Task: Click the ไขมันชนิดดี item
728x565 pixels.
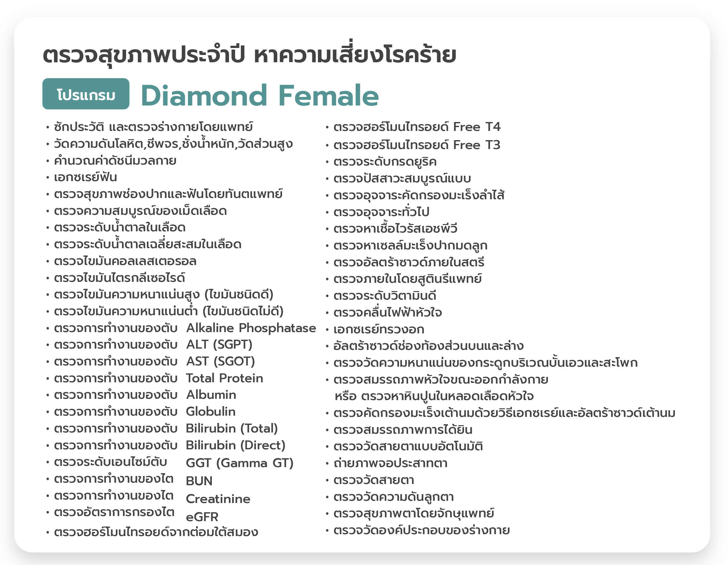Action: [164, 294]
